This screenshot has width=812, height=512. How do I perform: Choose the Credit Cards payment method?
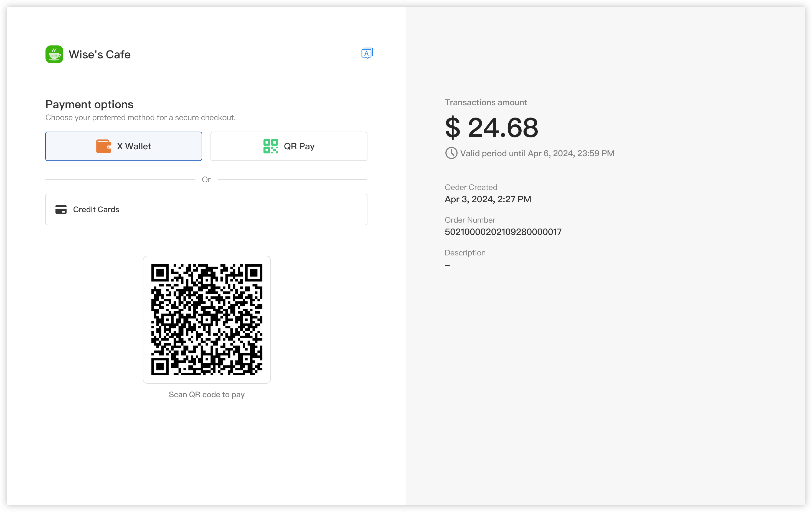(206, 209)
